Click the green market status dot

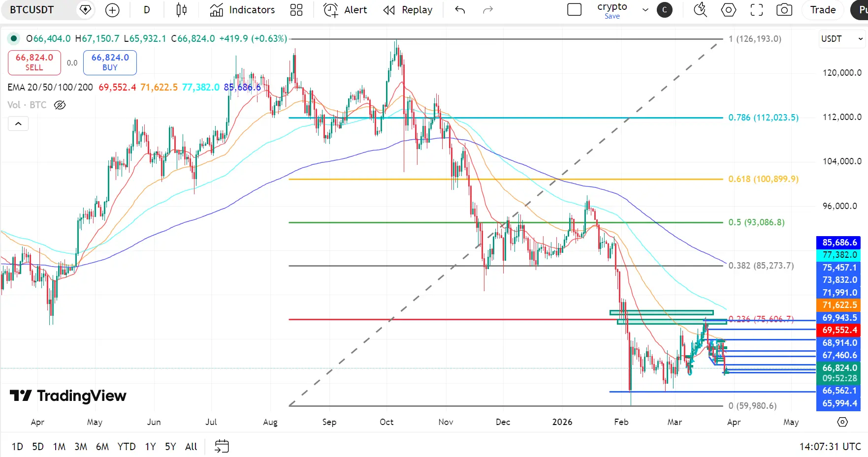point(14,38)
